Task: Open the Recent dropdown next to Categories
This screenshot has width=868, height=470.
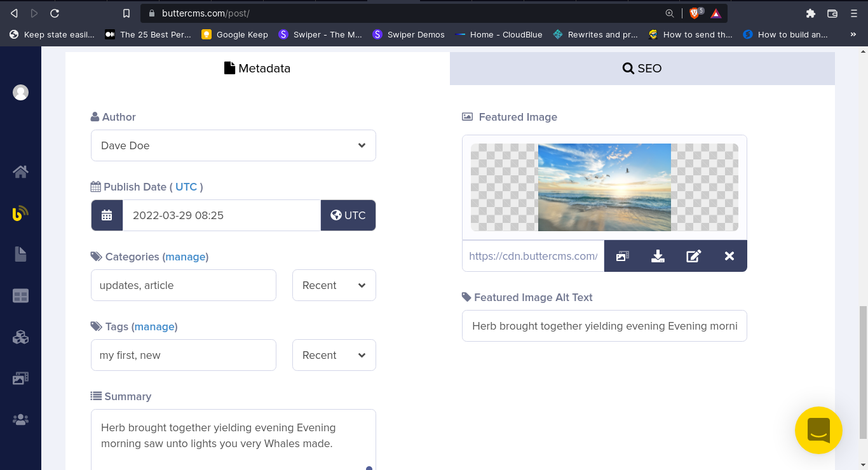Action: 334,285
